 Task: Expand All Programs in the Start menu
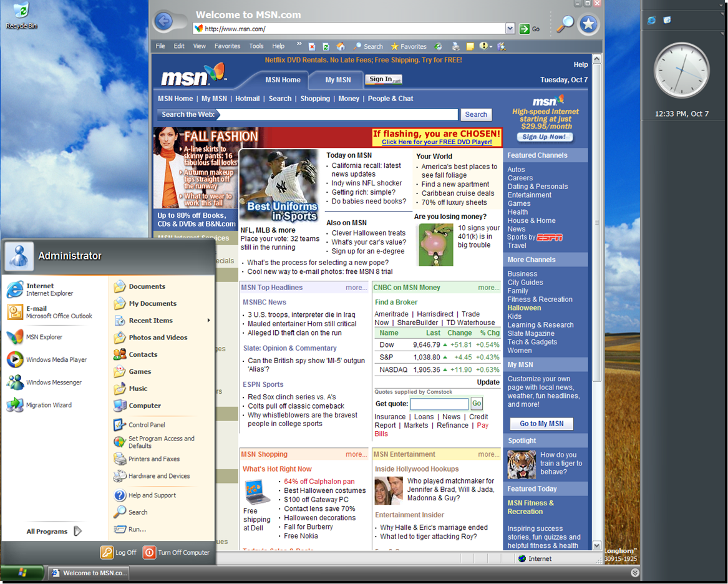(x=54, y=532)
